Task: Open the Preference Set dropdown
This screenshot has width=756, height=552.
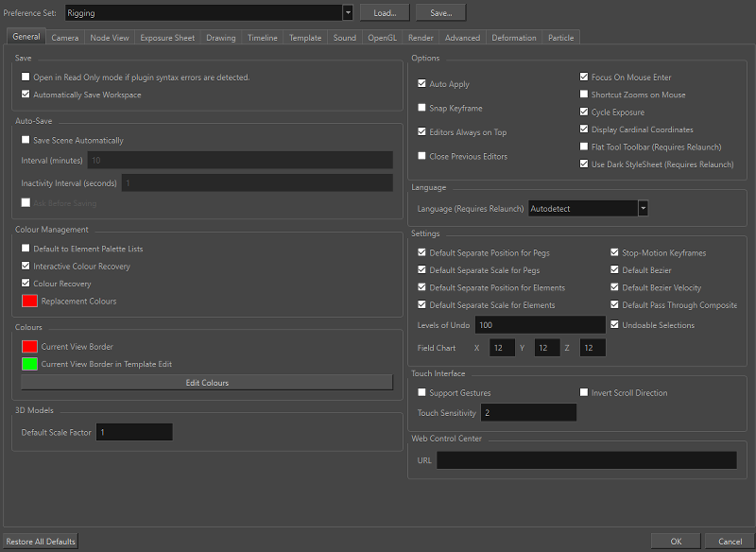Action: coord(347,13)
